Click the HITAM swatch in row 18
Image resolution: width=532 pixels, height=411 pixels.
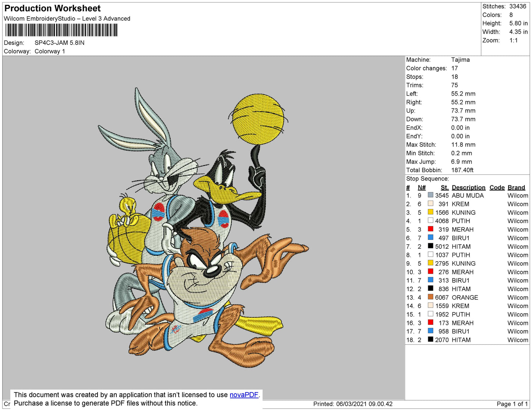[x=430, y=339]
